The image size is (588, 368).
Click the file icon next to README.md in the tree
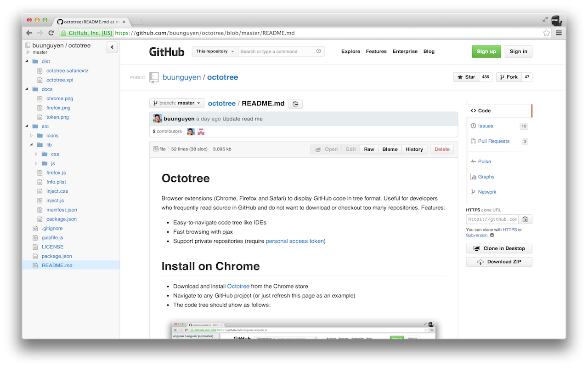(35, 265)
